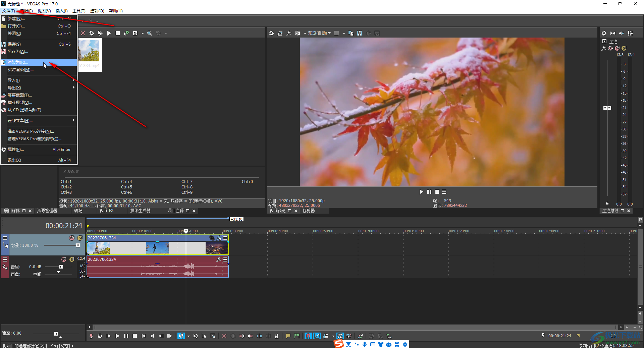Toggle lock envelopes to events

tap(340, 336)
